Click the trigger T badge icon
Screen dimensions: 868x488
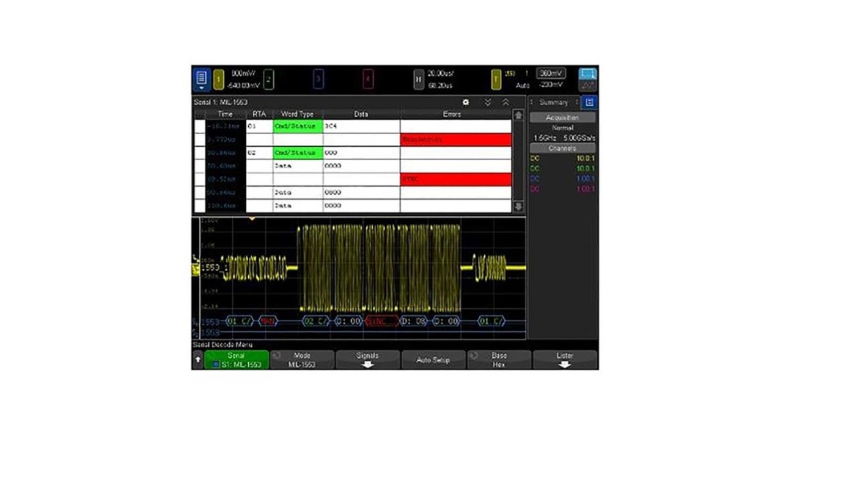496,79
